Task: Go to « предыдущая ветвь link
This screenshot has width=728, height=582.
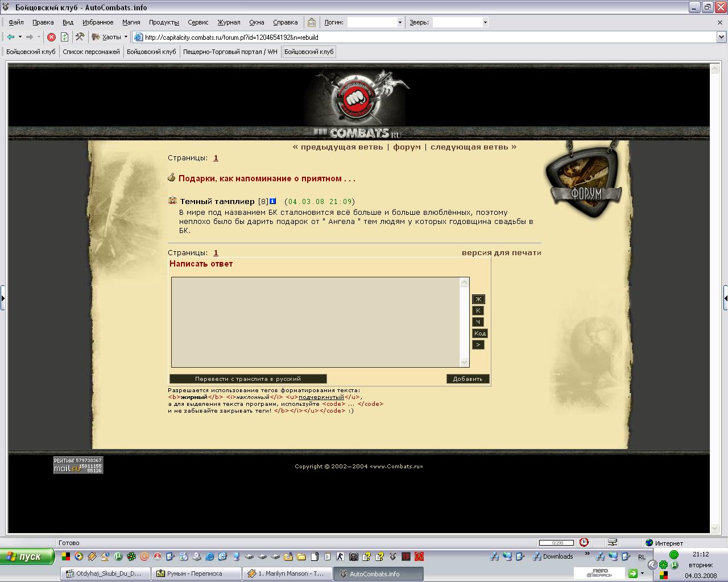Action: pyautogui.click(x=338, y=147)
